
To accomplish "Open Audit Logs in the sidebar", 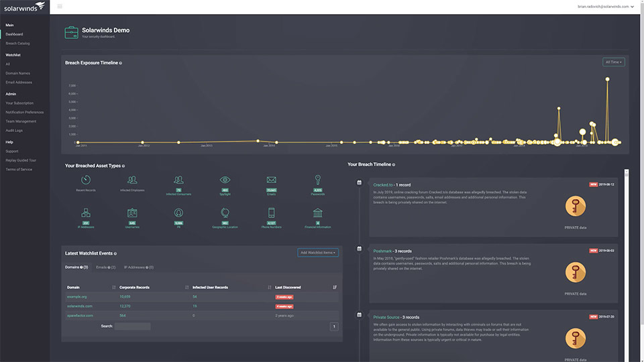I will [14, 131].
